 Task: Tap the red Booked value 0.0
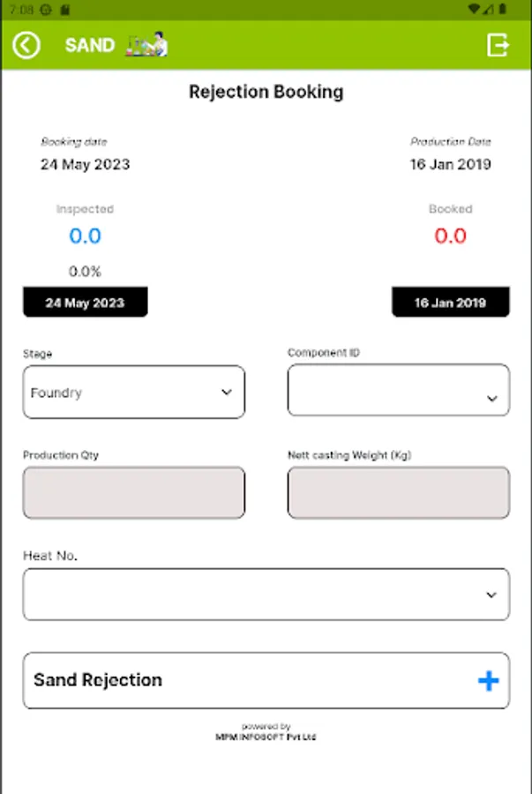click(450, 236)
